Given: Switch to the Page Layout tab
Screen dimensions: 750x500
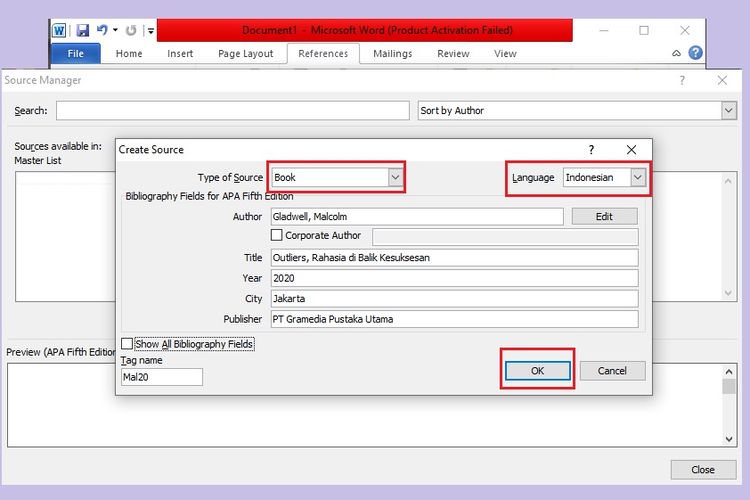Looking at the screenshot, I should (246, 54).
